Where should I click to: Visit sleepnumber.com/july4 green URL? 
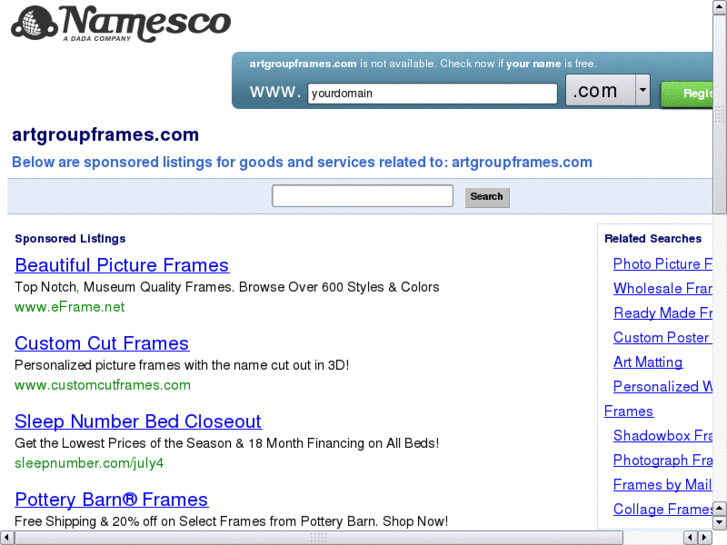(89, 463)
